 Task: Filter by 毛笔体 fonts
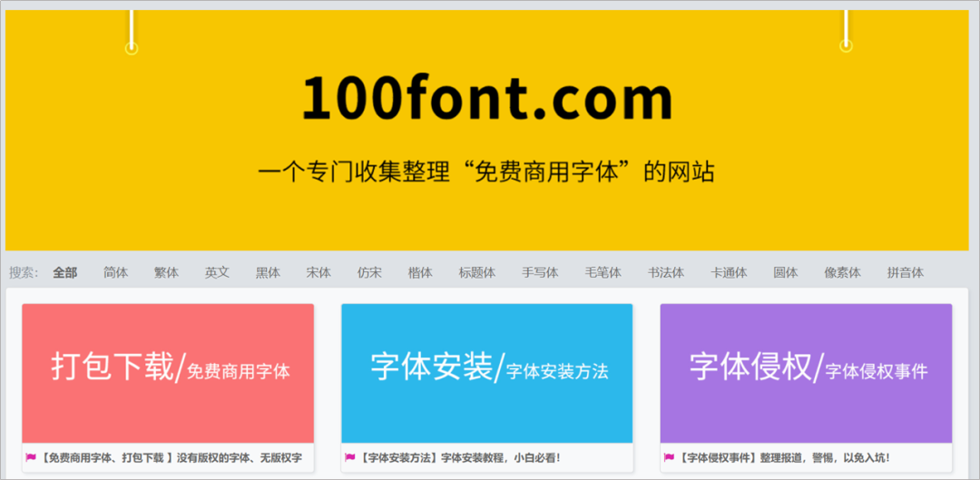[603, 272]
